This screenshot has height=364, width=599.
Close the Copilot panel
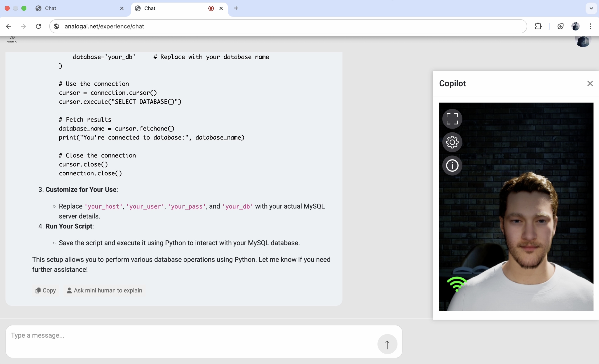point(590,83)
